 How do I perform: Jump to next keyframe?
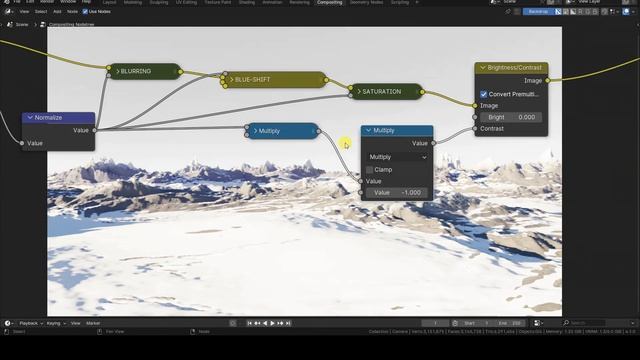pos(280,323)
